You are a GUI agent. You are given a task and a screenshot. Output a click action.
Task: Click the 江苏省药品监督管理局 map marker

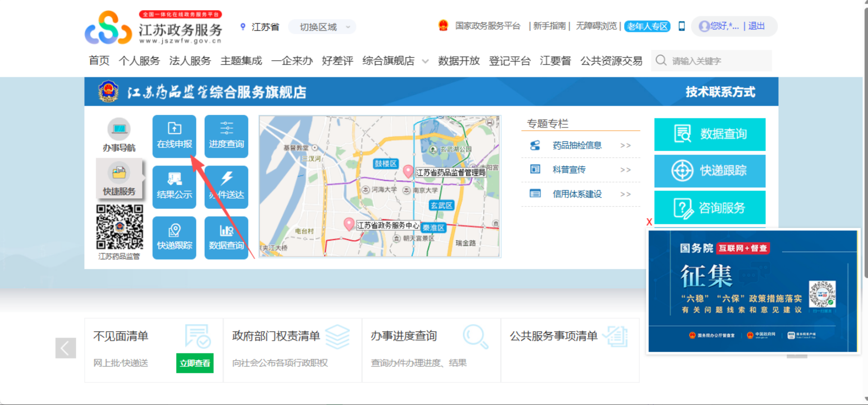408,172
